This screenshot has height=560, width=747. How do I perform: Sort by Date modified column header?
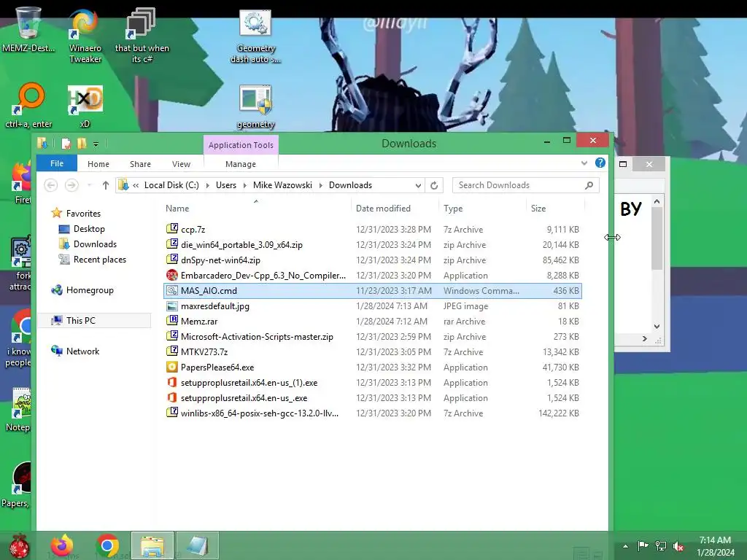click(383, 208)
